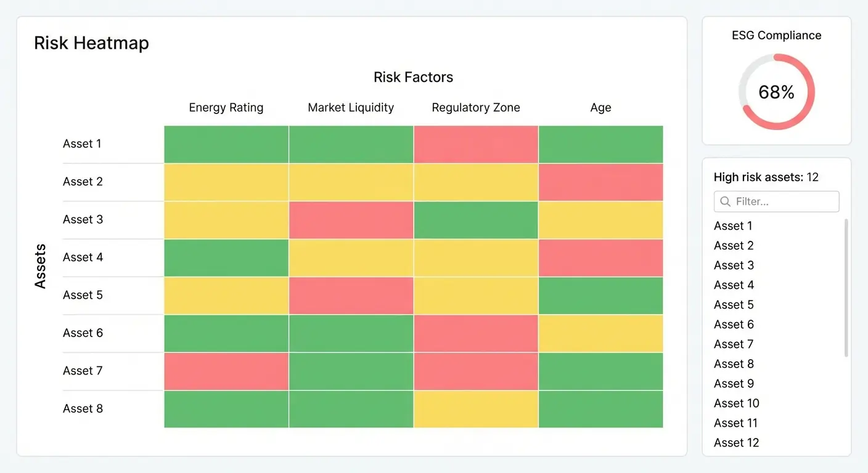Select the yellow Market Liquidity cell for Asset 2
The image size is (868, 473).
(x=350, y=182)
